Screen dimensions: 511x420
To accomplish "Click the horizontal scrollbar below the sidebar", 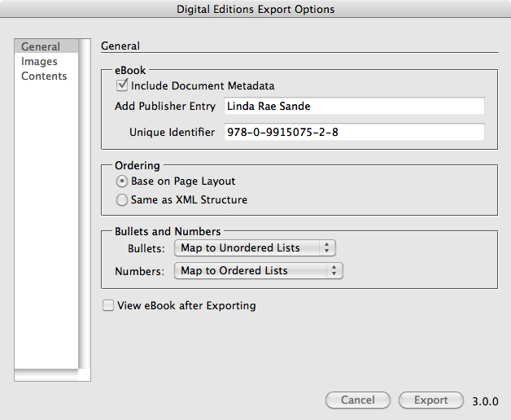I will [x=47, y=375].
